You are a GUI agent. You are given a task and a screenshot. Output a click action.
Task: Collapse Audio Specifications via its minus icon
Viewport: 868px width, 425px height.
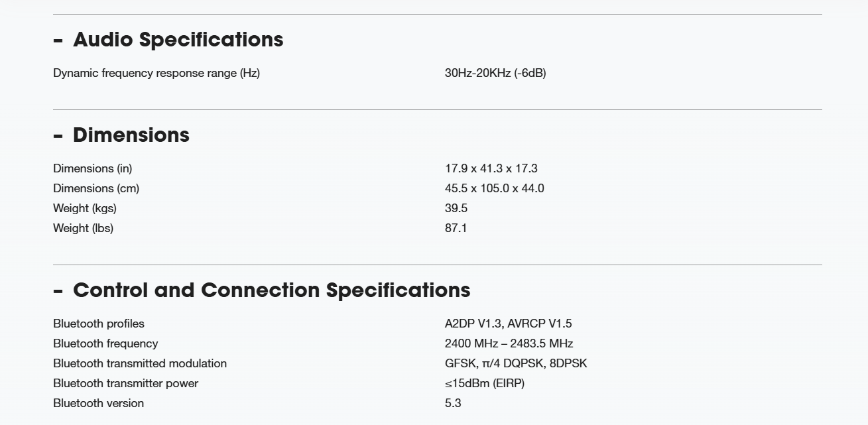coord(58,41)
